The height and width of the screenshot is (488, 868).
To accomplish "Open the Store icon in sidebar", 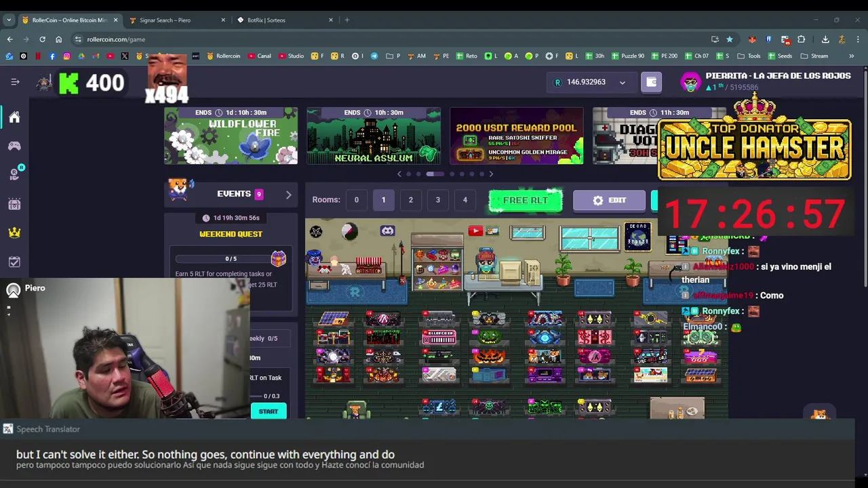I will [x=14, y=203].
